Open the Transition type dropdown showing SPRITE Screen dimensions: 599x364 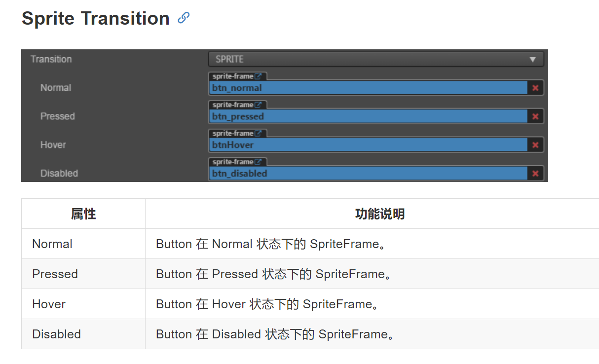pos(375,59)
